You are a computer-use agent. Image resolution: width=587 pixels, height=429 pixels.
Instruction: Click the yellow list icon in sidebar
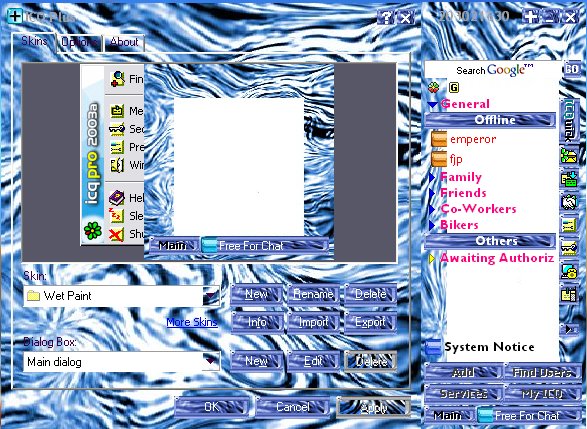(569, 225)
